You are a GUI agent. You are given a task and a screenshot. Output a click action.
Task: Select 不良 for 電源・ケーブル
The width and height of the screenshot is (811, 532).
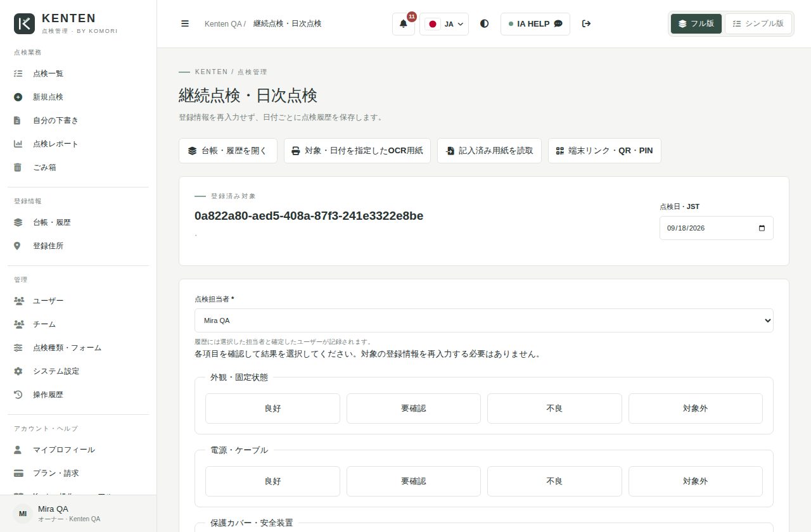[554, 481]
